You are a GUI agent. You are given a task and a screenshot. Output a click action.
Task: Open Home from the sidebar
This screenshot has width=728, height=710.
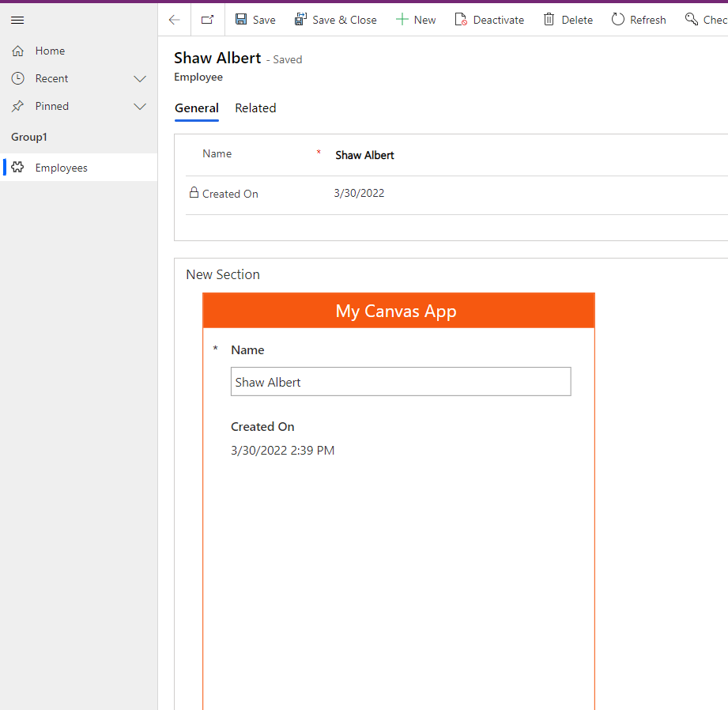click(x=50, y=51)
